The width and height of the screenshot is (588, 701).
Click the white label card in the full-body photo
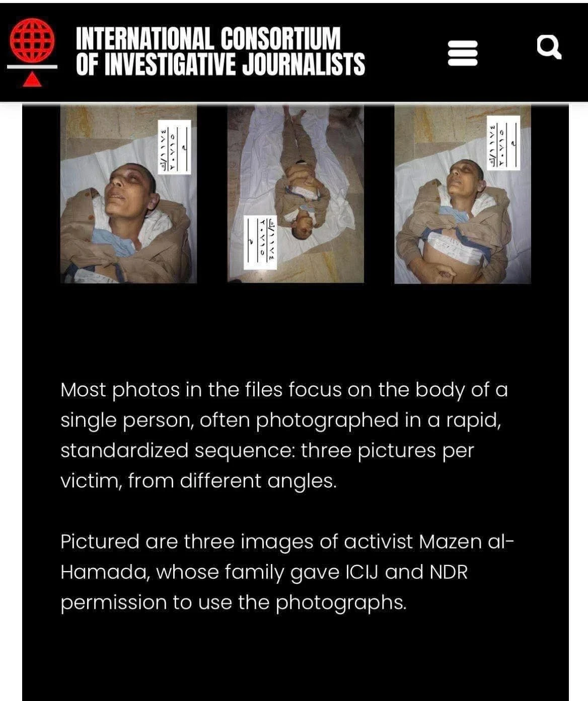point(260,242)
